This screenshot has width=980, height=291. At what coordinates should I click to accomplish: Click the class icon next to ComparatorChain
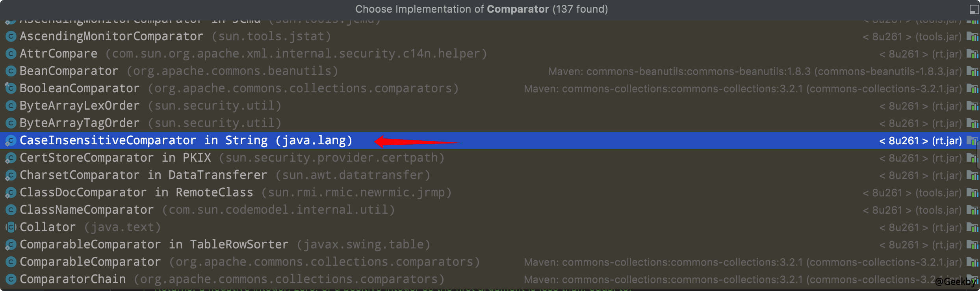(11, 279)
